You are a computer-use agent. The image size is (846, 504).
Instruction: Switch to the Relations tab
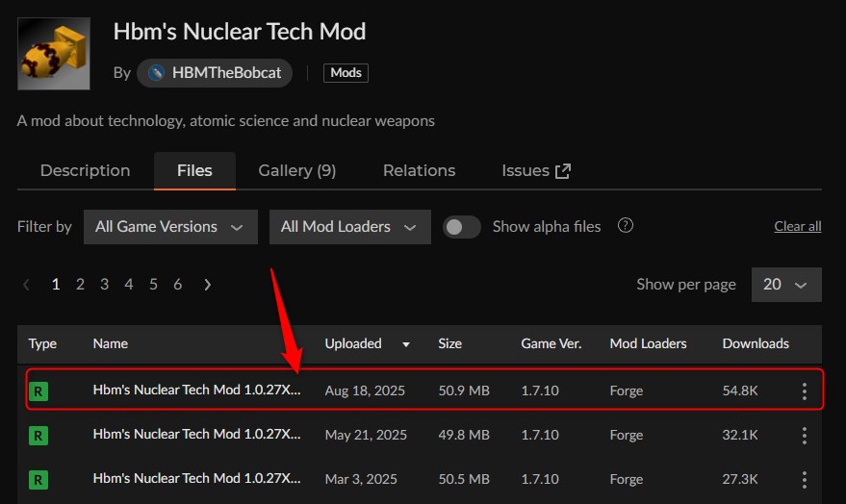420,171
